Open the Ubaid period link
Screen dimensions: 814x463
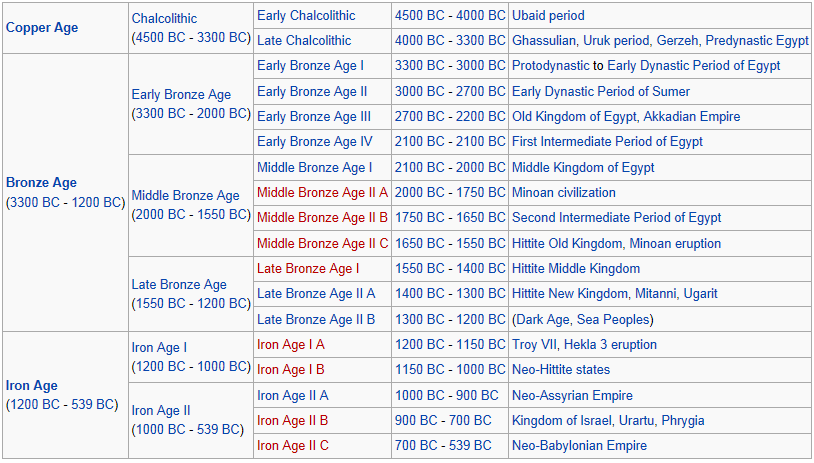point(548,16)
